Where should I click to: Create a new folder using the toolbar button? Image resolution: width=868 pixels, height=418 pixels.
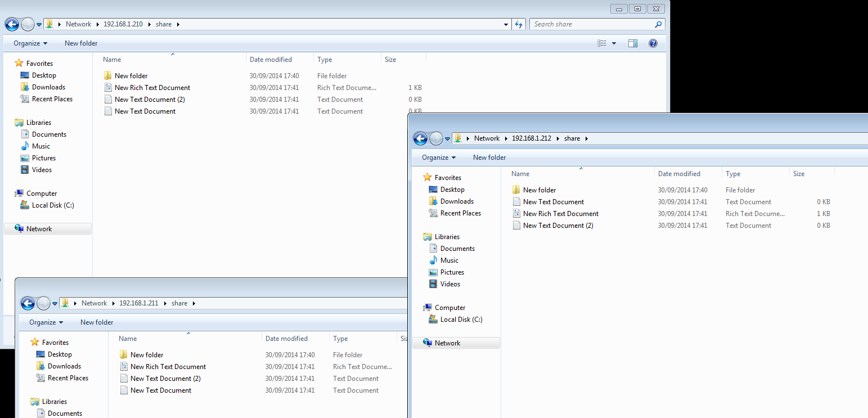[80, 43]
